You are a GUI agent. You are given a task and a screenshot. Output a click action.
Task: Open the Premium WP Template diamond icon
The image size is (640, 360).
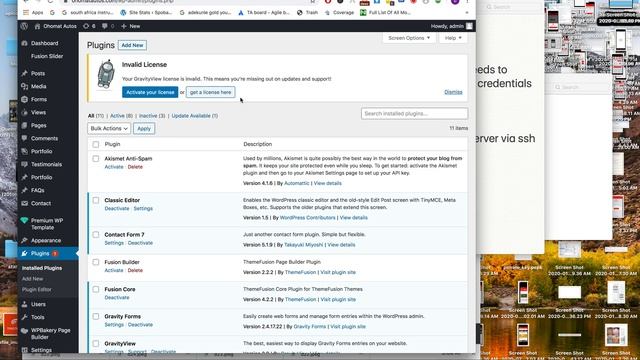pos(24,220)
